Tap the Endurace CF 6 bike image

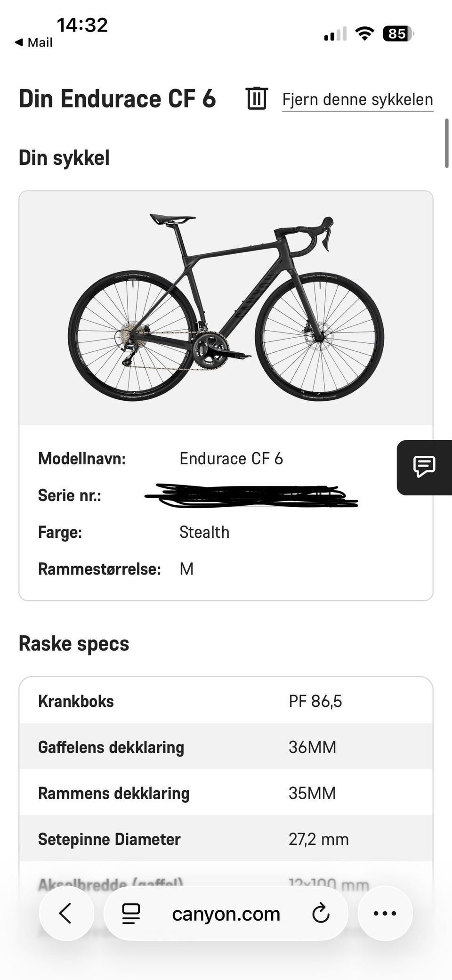click(226, 308)
